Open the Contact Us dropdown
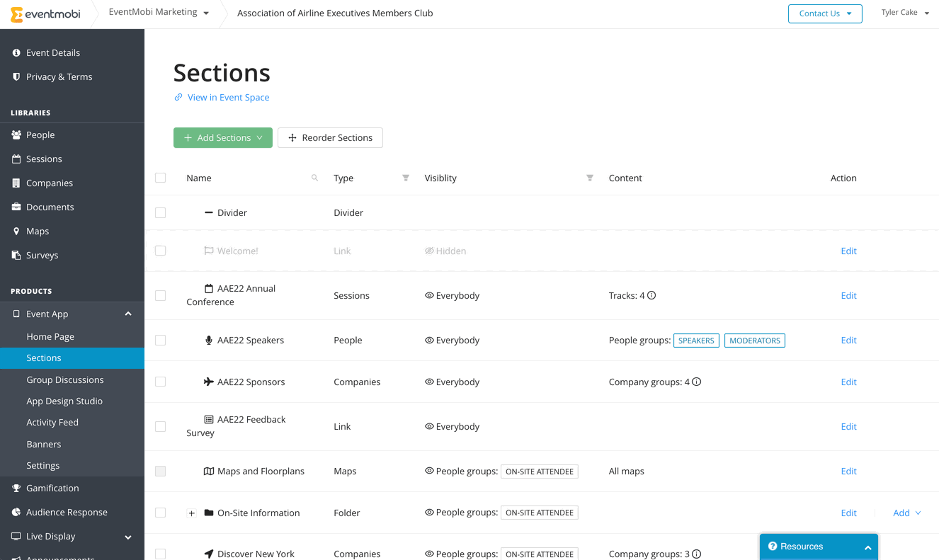Image resolution: width=939 pixels, height=560 pixels. pyautogui.click(x=825, y=13)
